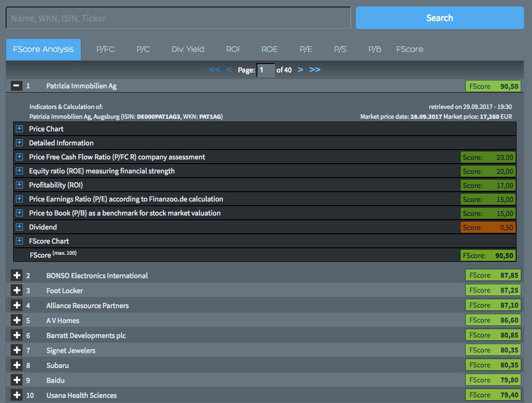Click the FScore (max. 100) label
This screenshot has height=403, width=532.
(53, 255)
